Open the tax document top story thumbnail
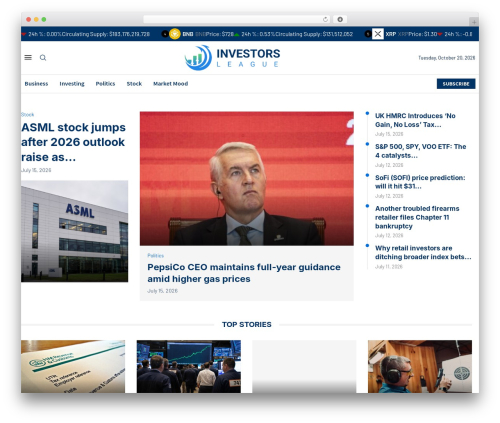This screenshot has height=423, width=500. coord(73,366)
